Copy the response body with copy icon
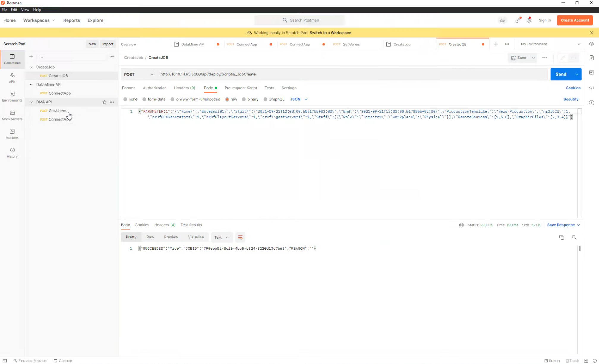The width and height of the screenshot is (599, 364). [x=562, y=238]
